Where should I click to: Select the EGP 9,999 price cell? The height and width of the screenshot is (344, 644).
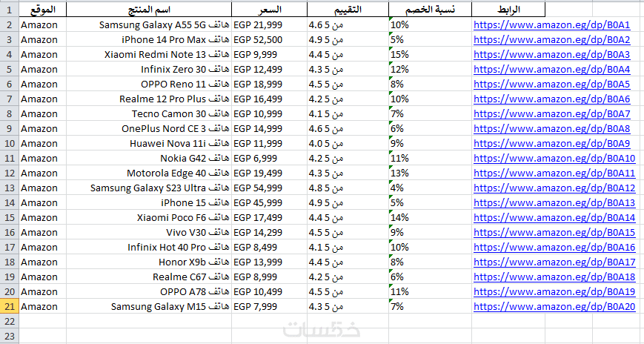click(x=270, y=55)
